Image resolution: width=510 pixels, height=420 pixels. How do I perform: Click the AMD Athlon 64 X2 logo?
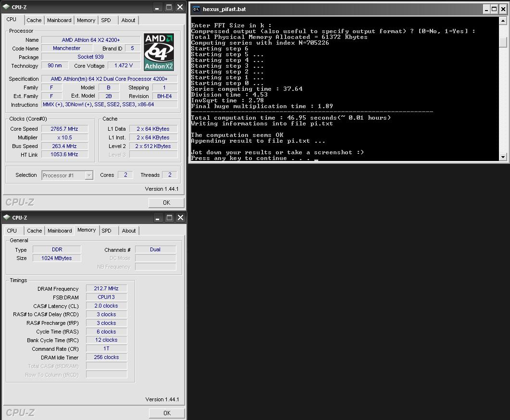(x=159, y=52)
